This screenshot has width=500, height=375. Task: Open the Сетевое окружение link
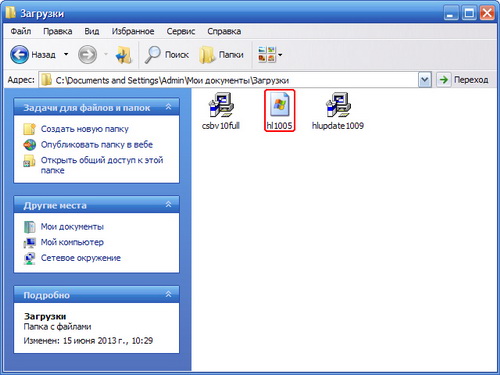[x=81, y=258]
